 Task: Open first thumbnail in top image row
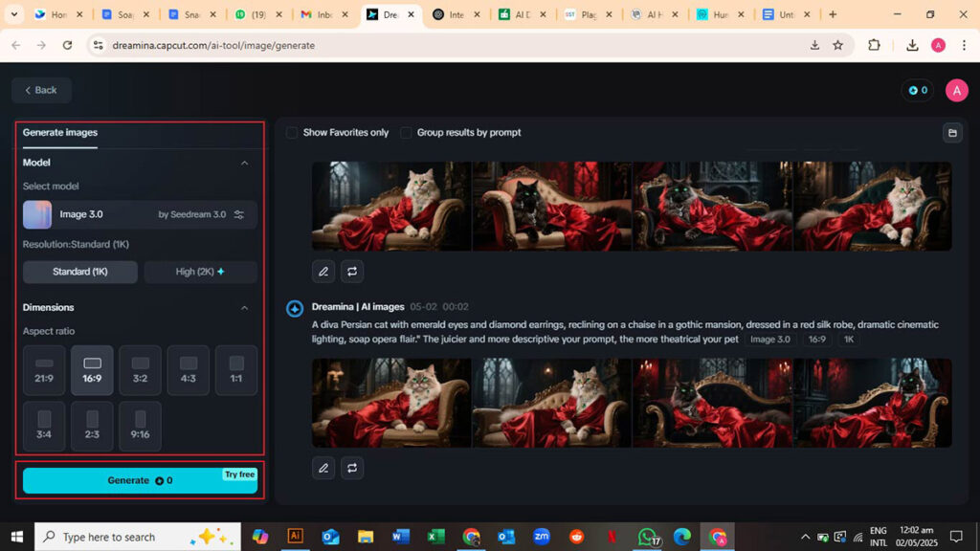tap(391, 207)
